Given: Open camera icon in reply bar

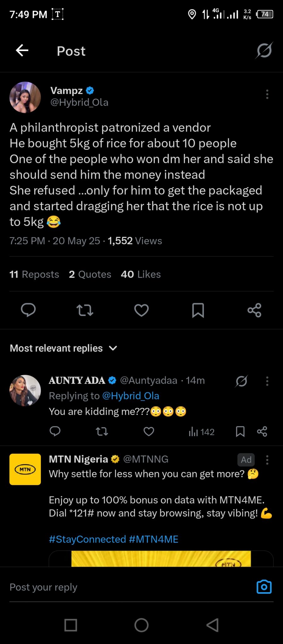Looking at the screenshot, I should [x=264, y=587].
